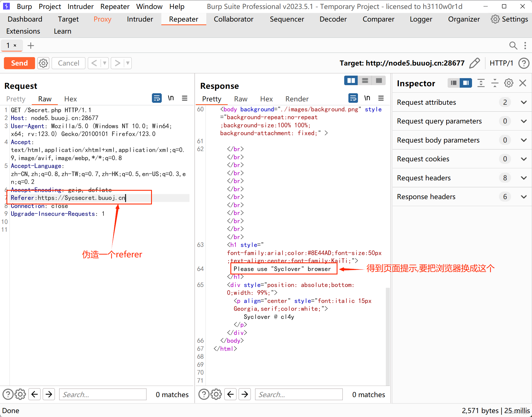Open the Help menu in menu bar
The image size is (532, 417).
(177, 6)
